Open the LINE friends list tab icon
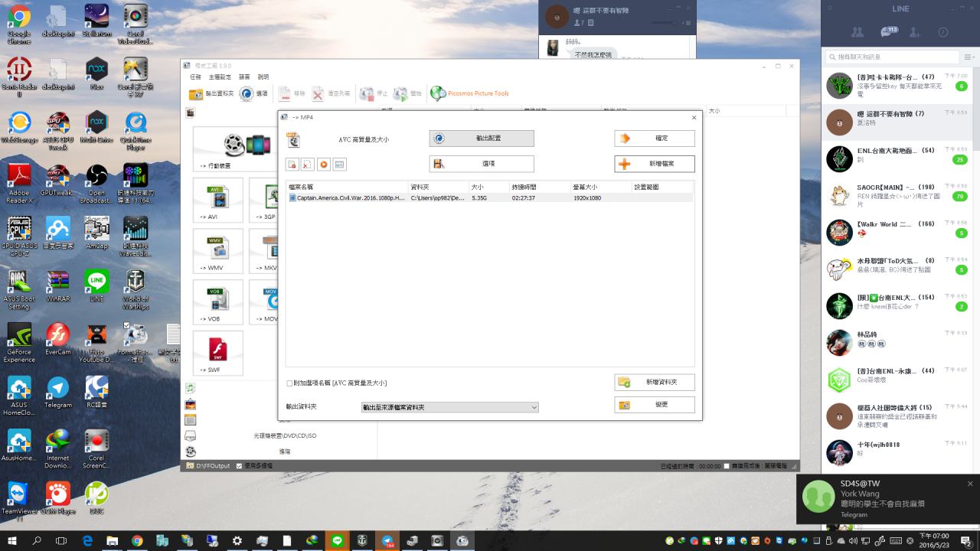 pos(857,32)
